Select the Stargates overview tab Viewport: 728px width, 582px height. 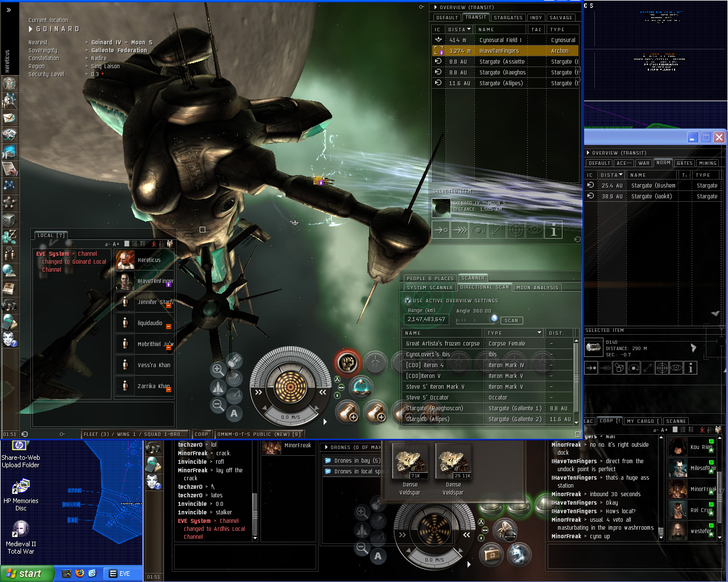click(508, 18)
